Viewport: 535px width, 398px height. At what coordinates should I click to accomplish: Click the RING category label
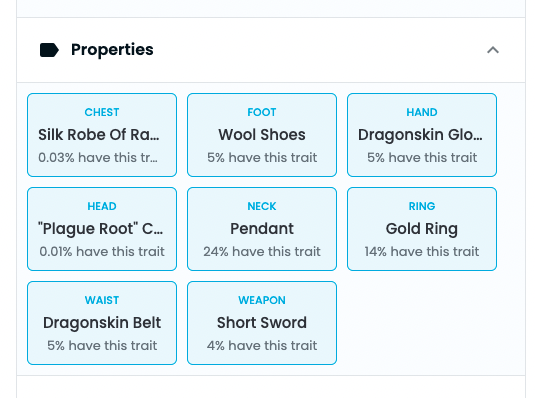pos(422,206)
